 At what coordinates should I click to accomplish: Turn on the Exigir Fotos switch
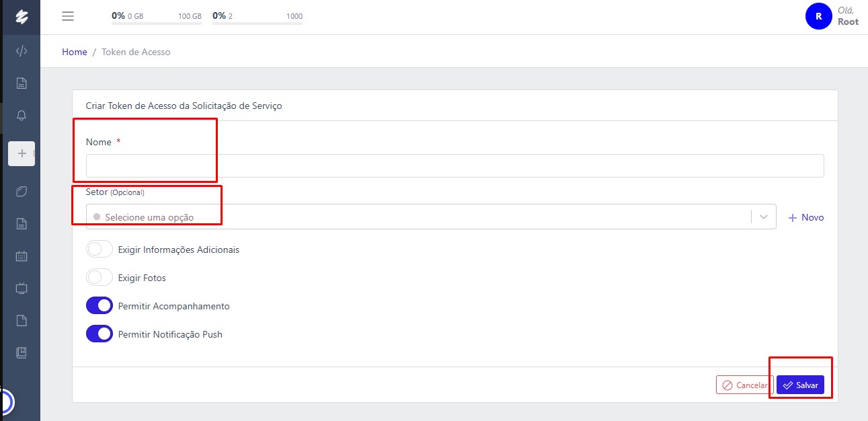(x=100, y=278)
